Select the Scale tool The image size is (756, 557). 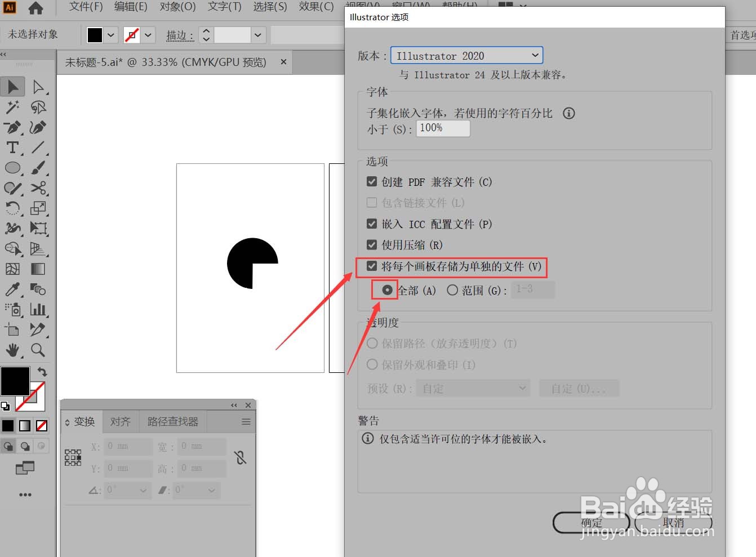click(x=38, y=208)
